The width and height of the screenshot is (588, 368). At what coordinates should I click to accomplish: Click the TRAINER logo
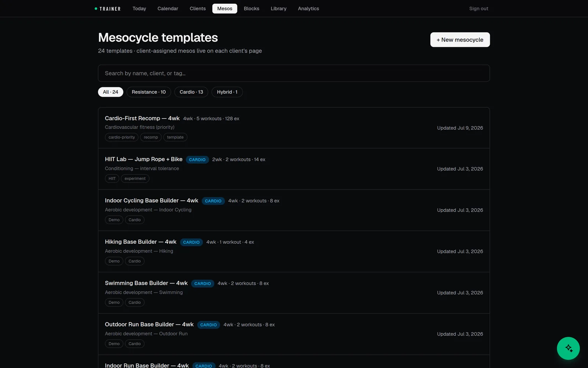[x=108, y=8]
